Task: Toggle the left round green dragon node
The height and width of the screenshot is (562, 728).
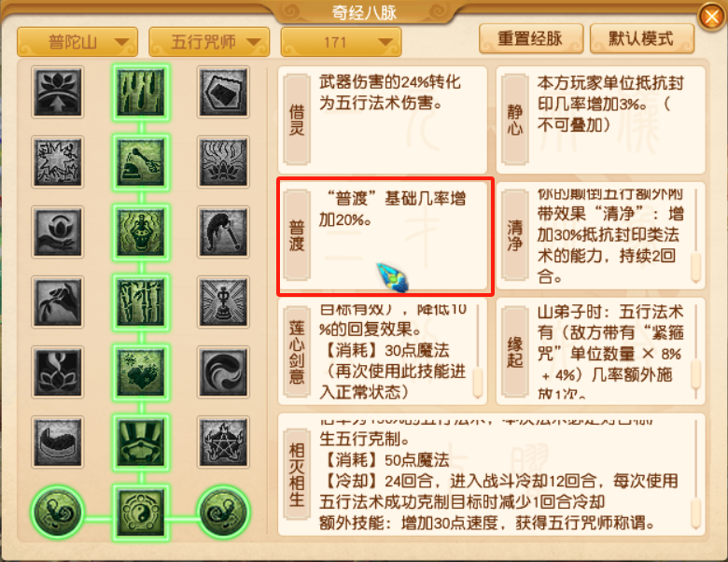Action: (58, 513)
